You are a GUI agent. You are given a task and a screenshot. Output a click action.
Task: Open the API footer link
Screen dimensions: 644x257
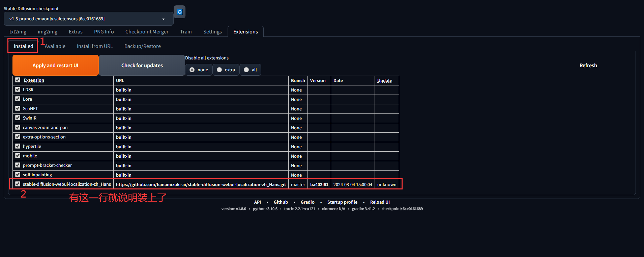click(258, 202)
